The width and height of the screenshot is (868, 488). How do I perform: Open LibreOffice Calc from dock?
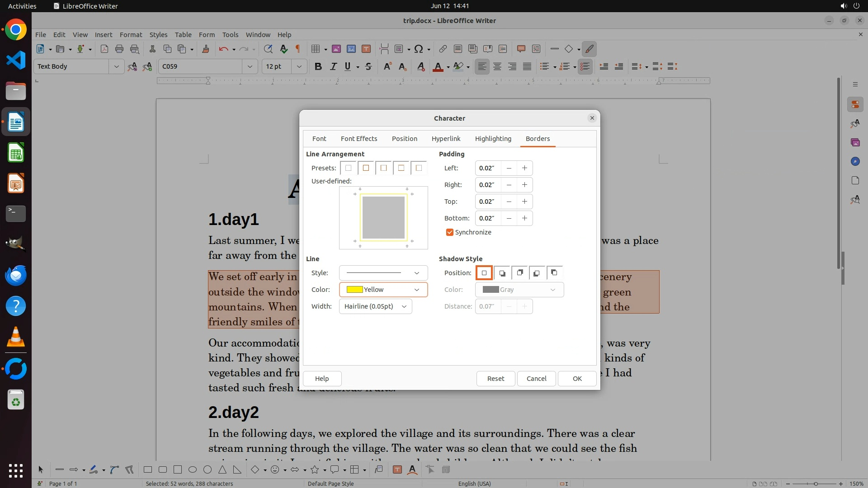click(x=16, y=153)
